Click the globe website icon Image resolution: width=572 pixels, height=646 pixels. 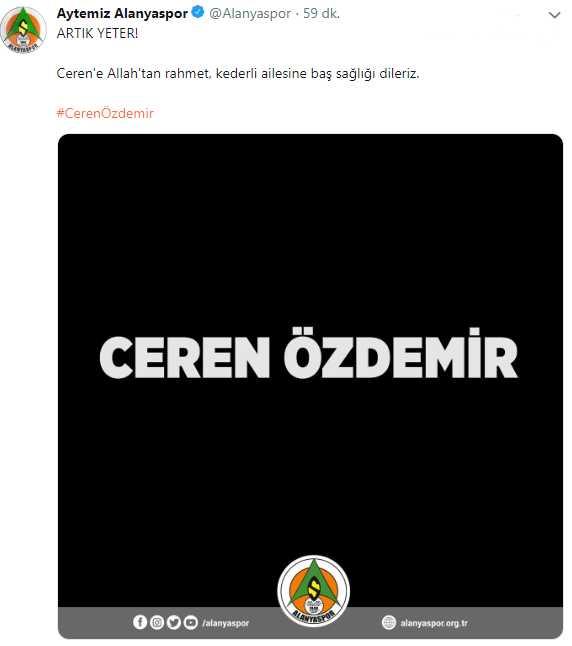[x=389, y=622]
